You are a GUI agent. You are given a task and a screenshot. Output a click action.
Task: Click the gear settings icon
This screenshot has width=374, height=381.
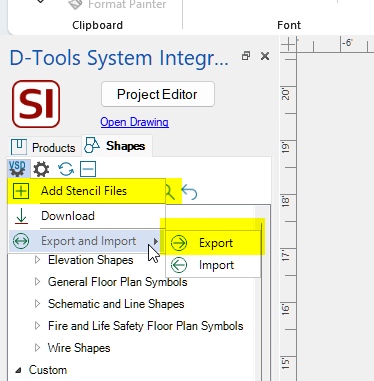tap(41, 169)
